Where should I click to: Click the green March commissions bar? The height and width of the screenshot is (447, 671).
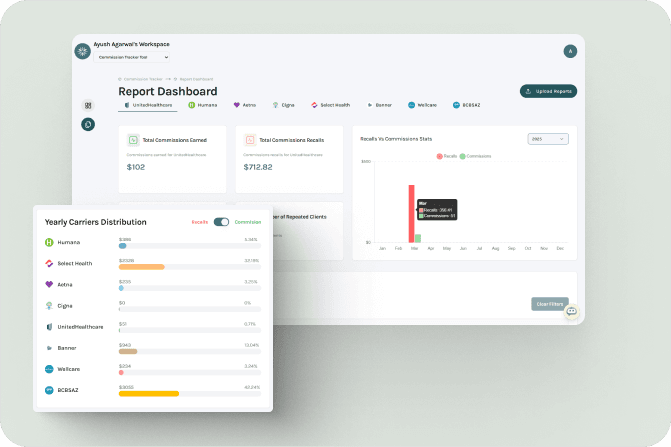point(418,239)
